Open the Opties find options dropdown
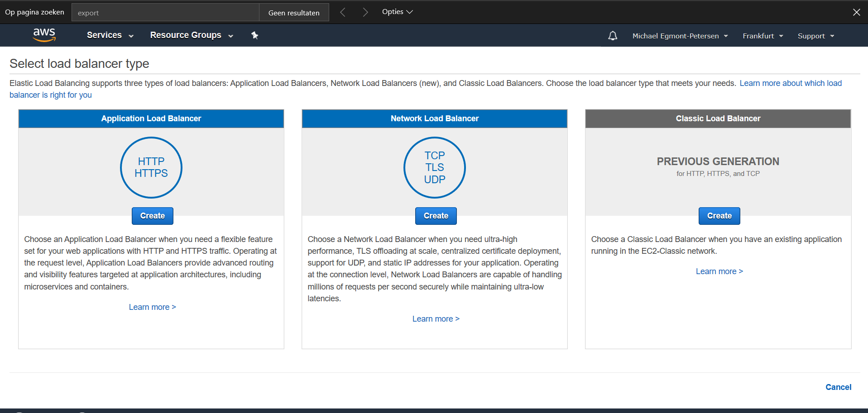This screenshot has height=413, width=868. coord(397,12)
